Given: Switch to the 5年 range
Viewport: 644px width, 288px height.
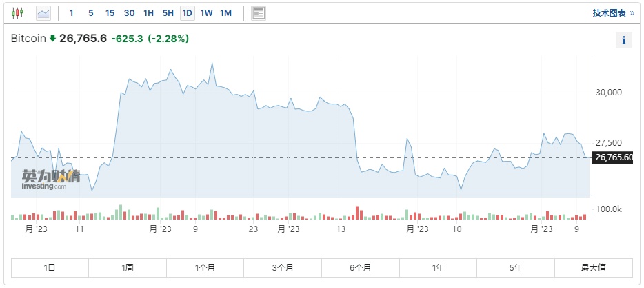Looking at the screenshot, I should click(x=516, y=268).
